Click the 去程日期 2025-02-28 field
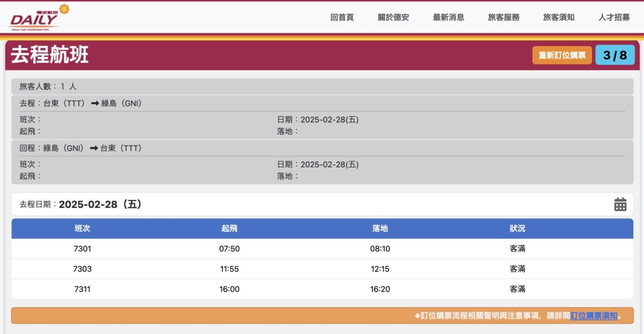This screenshot has width=644, height=334. point(322,205)
